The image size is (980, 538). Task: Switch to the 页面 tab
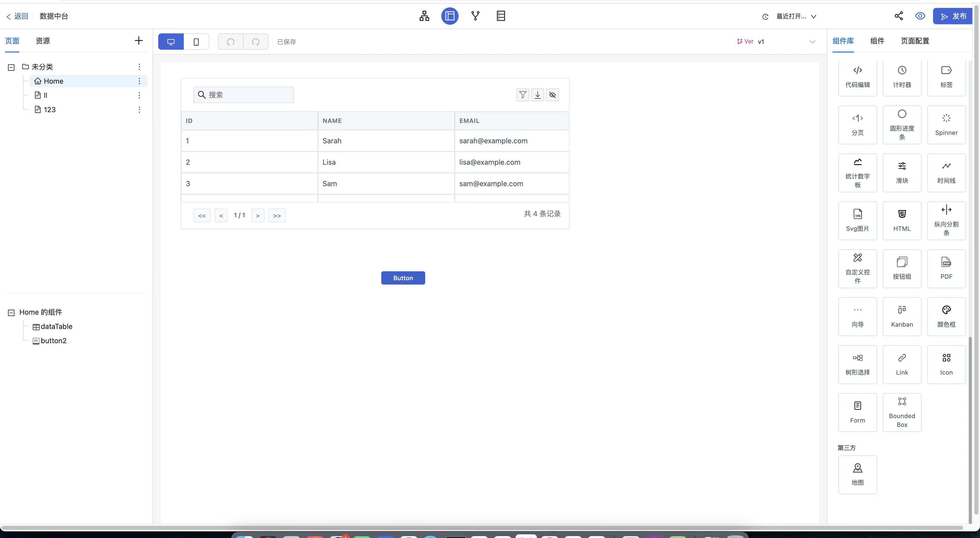pos(12,41)
